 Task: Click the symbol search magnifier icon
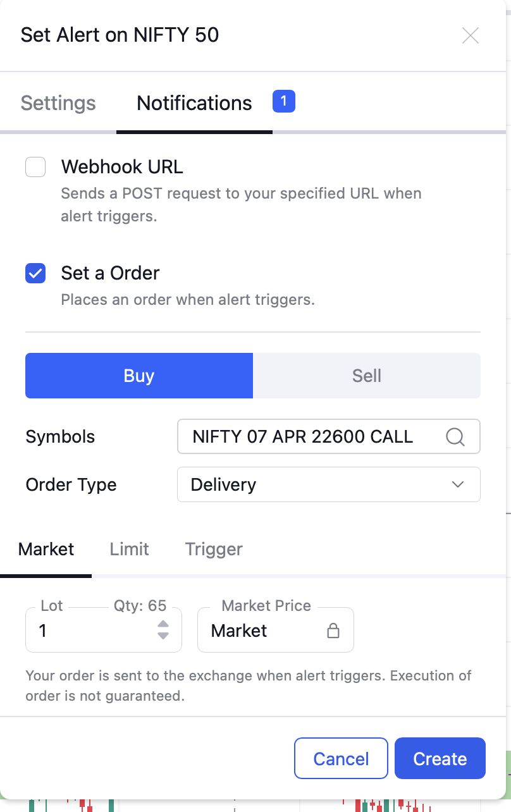(x=455, y=436)
